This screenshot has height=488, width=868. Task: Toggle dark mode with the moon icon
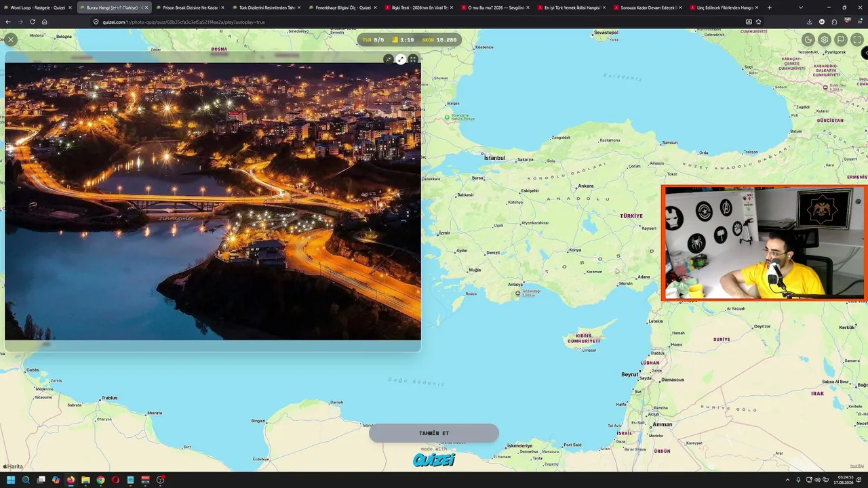[x=808, y=40]
